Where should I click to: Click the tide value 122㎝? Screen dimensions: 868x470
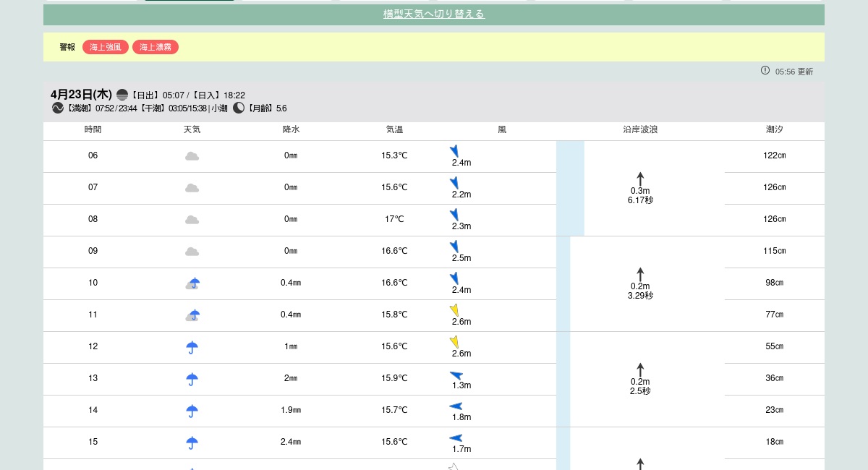pos(775,155)
